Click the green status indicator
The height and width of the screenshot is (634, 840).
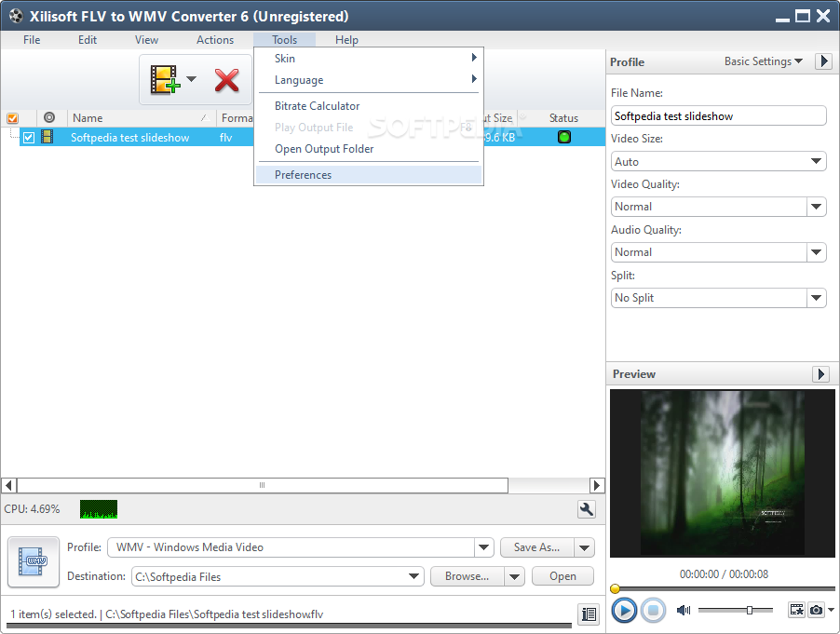click(564, 137)
